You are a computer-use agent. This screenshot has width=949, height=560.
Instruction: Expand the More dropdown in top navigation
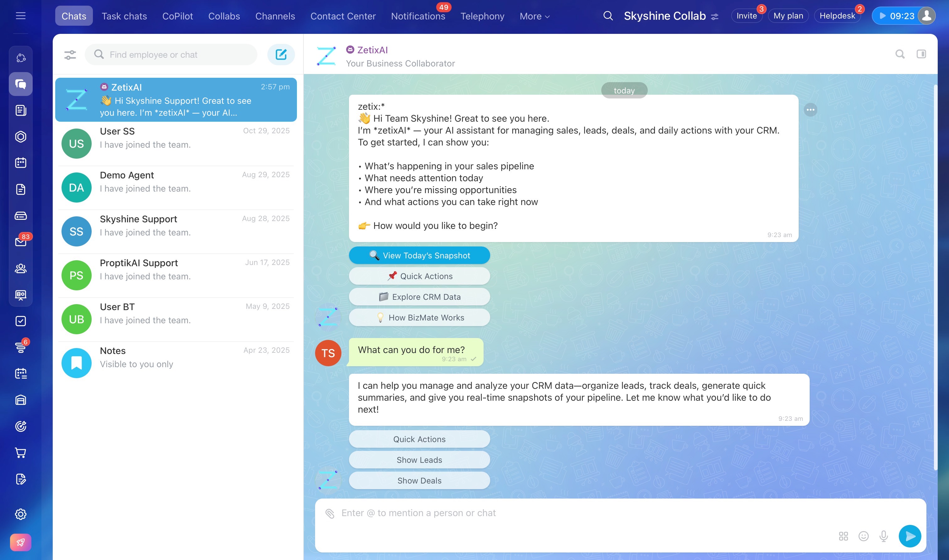[x=534, y=16]
